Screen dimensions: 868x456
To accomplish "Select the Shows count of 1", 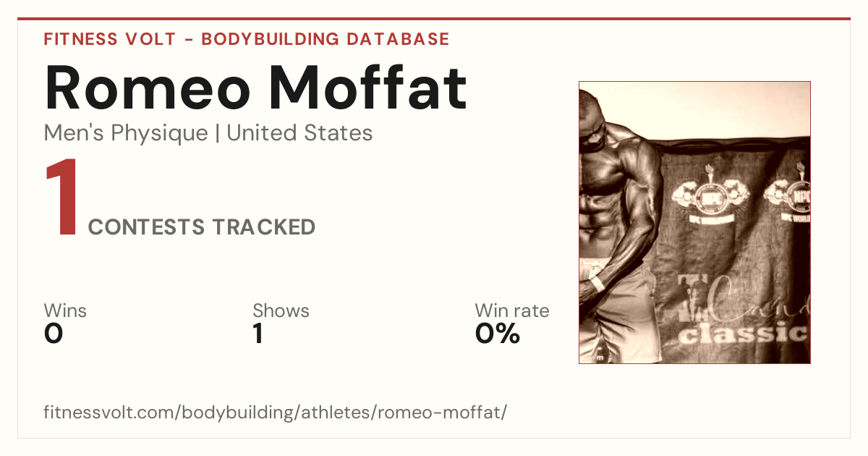I will 258,334.
